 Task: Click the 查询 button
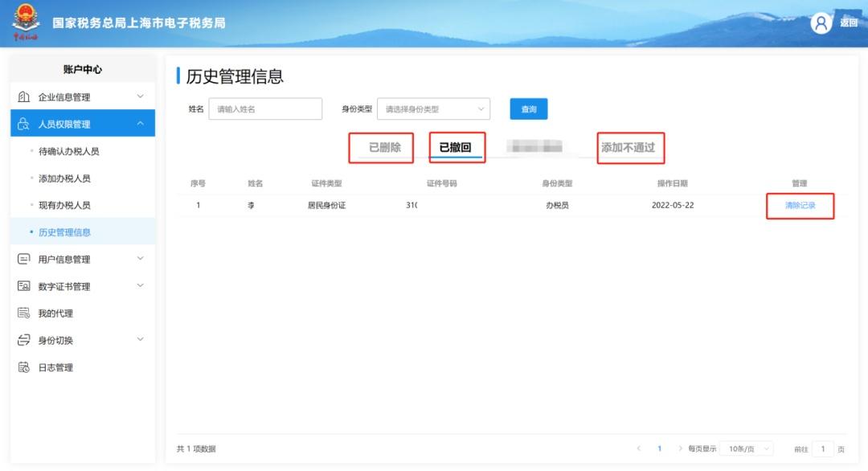[529, 109]
